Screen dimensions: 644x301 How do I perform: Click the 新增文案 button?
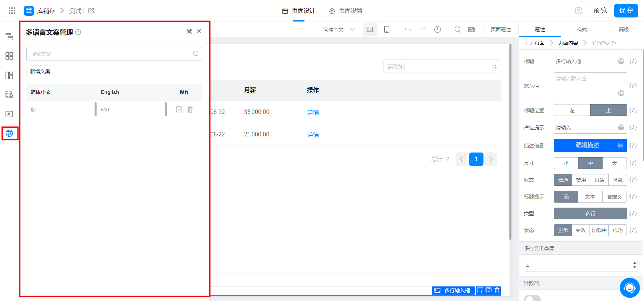[x=40, y=71]
